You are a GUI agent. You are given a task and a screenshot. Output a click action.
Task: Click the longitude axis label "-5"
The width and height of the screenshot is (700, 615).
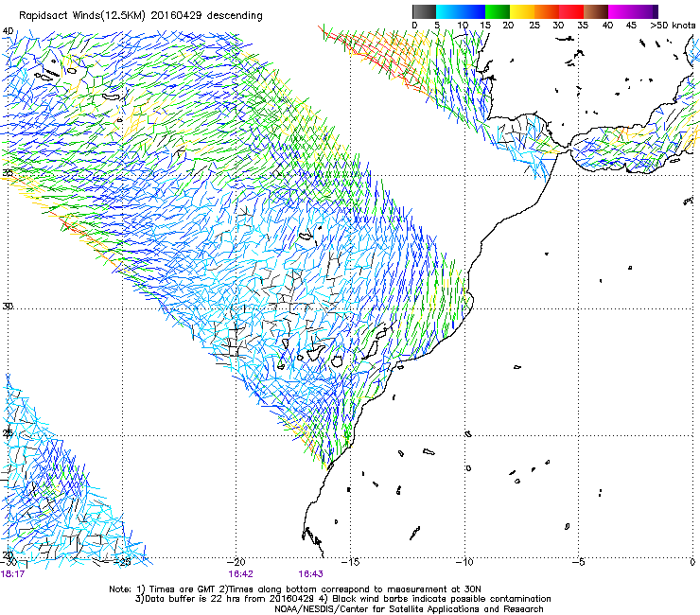point(578,562)
